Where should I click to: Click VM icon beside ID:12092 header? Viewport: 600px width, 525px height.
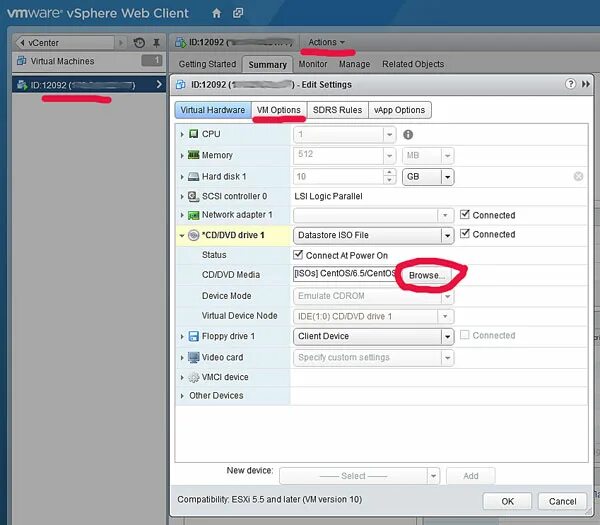click(x=181, y=42)
